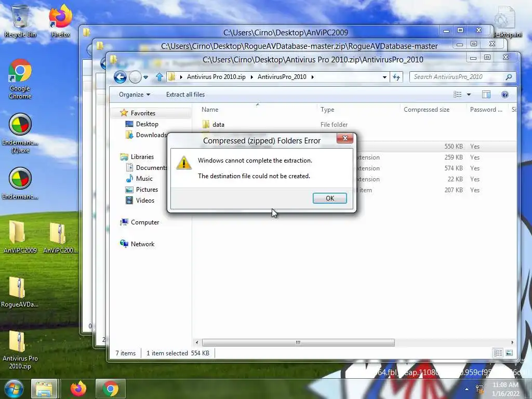
Task: Click the up-folder arrow in address bar
Action: pos(159,77)
